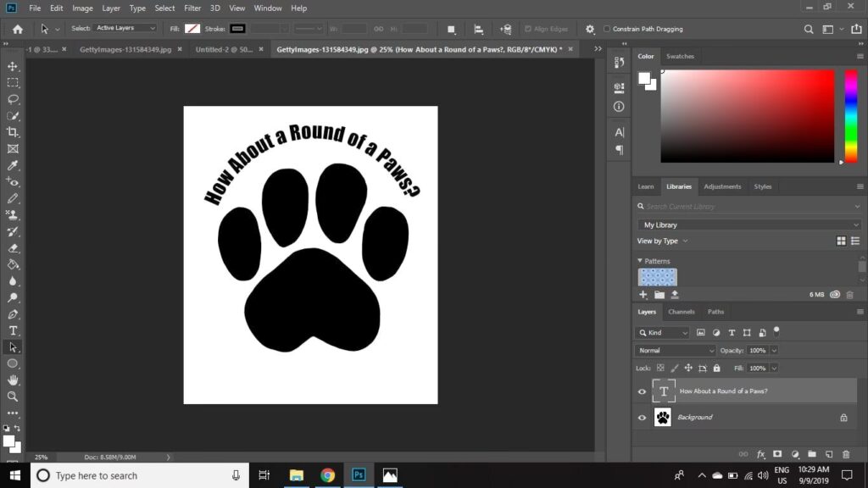Open the Normal blend mode dropdown

point(676,351)
